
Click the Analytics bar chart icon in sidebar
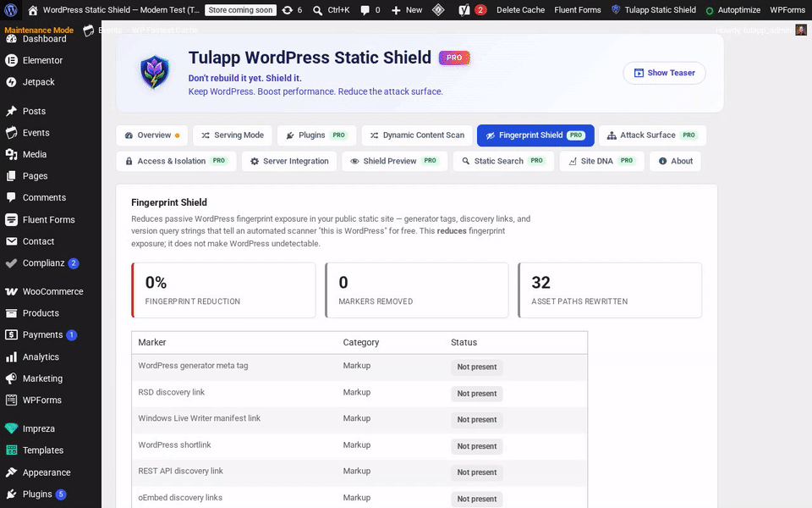point(11,356)
